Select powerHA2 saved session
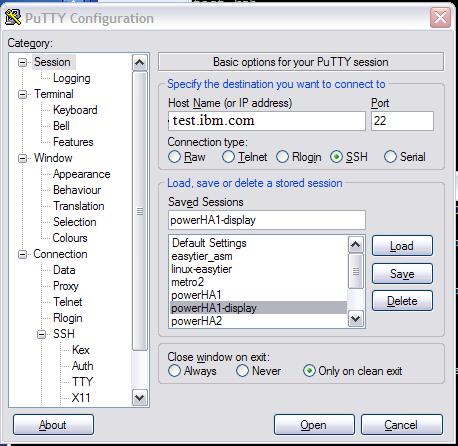458x446 pixels. (259, 321)
